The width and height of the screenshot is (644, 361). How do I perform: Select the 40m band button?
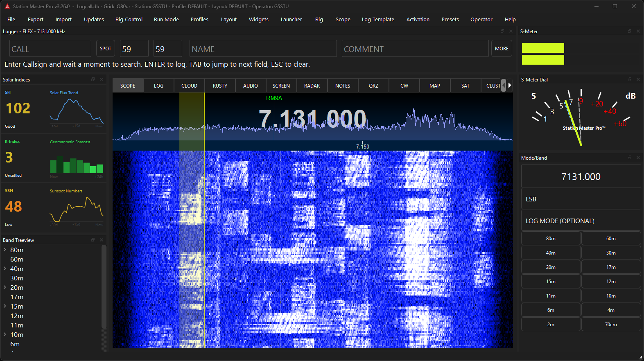click(551, 253)
